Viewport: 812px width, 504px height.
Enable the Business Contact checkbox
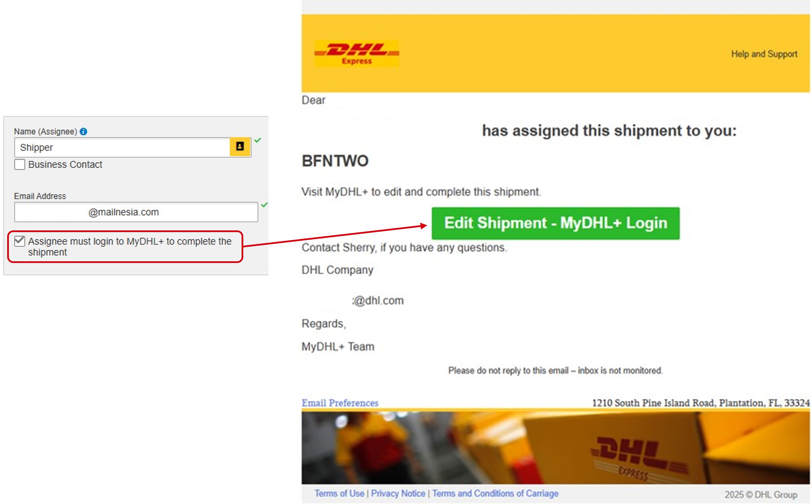pos(20,164)
